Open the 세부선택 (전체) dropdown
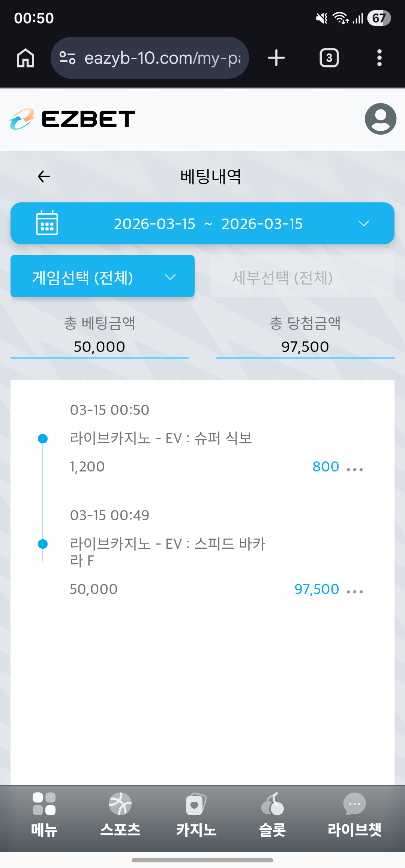Image resolution: width=405 pixels, height=868 pixels. click(302, 277)
